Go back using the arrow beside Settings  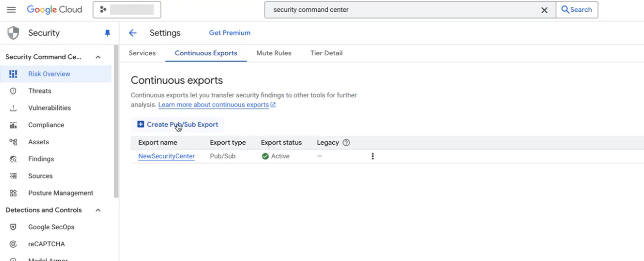(x=133, y=33)
